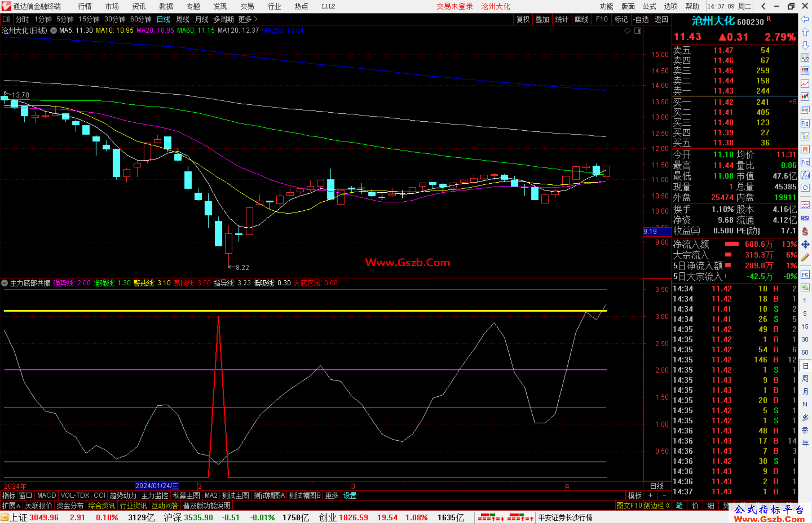
Task: Select the 周 weekly period in sidebar
Action: coord(805,378)
